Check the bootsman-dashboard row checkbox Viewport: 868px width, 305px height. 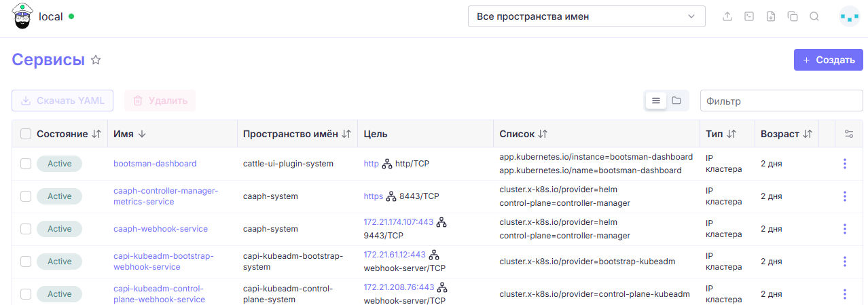(x=26, y=164)
